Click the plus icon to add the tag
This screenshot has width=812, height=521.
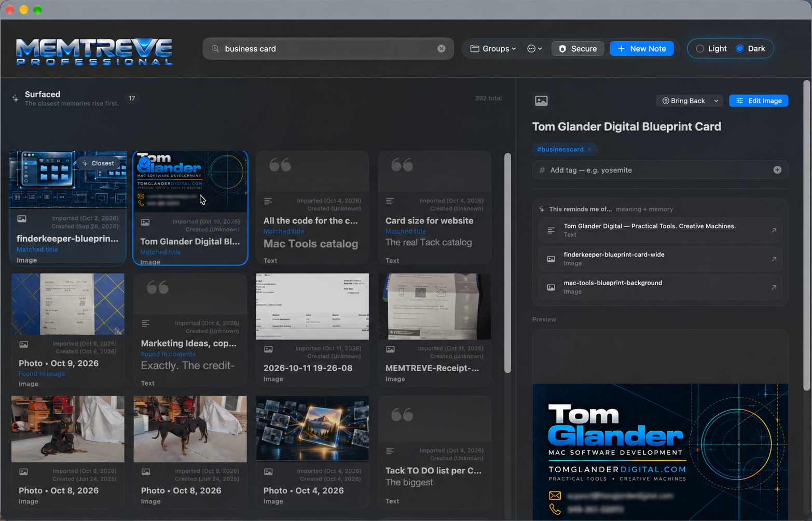click(x=777, y=170)
